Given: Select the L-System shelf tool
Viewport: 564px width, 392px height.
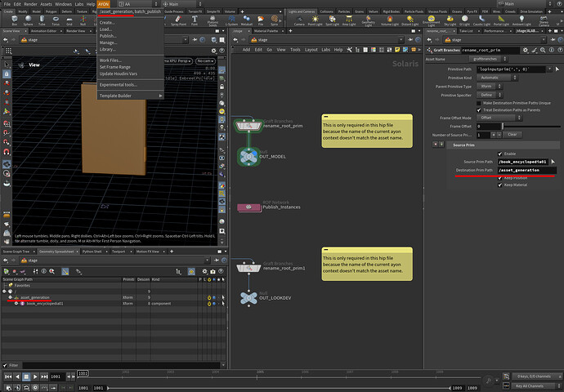Looking at the screenshot, I should pyautogui.click(x=231, y=20).
